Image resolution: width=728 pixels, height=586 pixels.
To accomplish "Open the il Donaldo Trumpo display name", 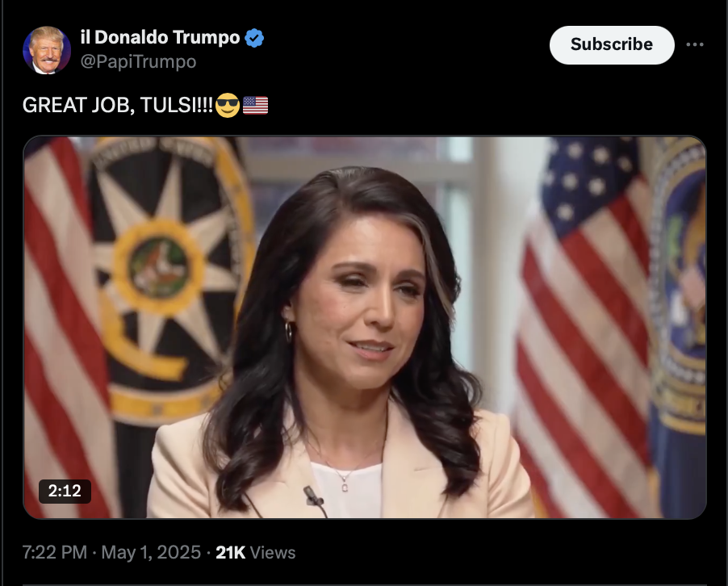I will click(x=160, y=37).
